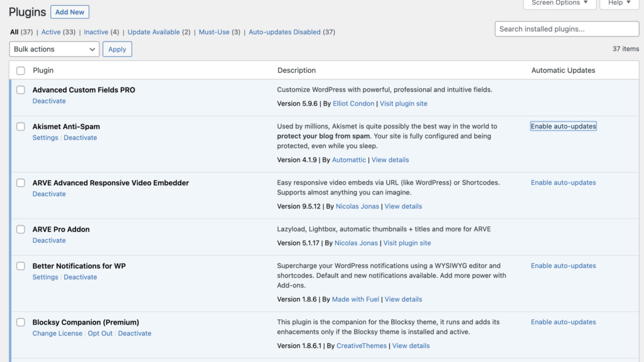This screenshot has width=644, height=362.
Task: Apply the selected bulk action
Action: tap(117, 49)
